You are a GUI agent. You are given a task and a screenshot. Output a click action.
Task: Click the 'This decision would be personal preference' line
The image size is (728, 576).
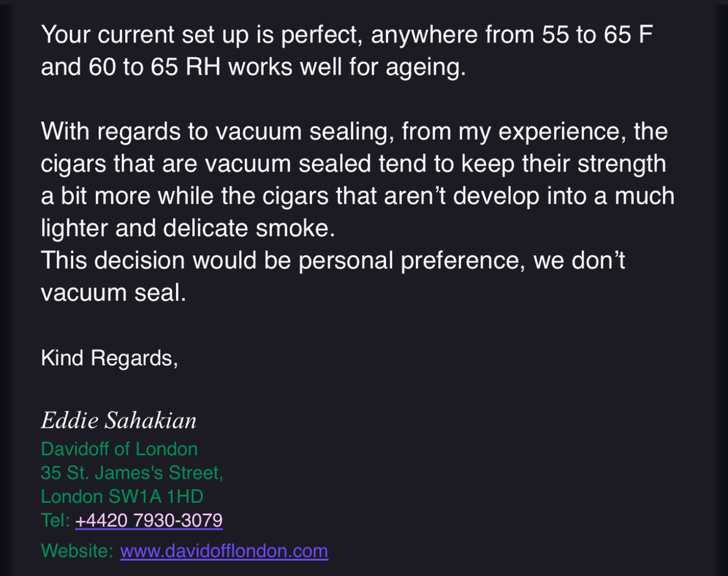333,261
